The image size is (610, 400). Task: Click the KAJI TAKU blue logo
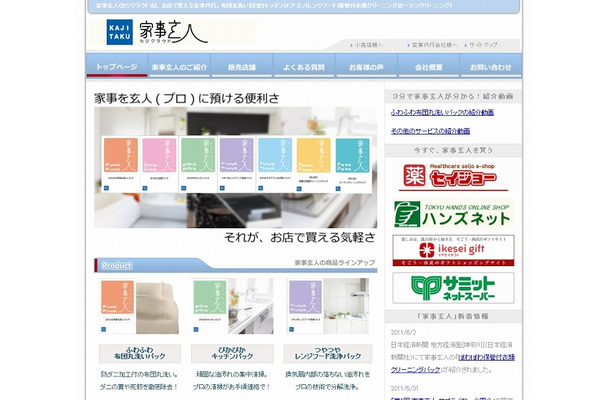pyautogui.click(x=119, y=32)
